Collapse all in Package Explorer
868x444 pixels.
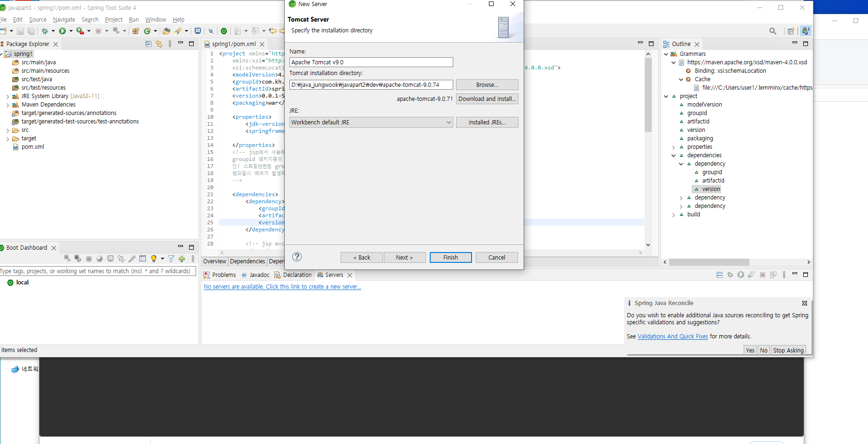pos(149,44)
